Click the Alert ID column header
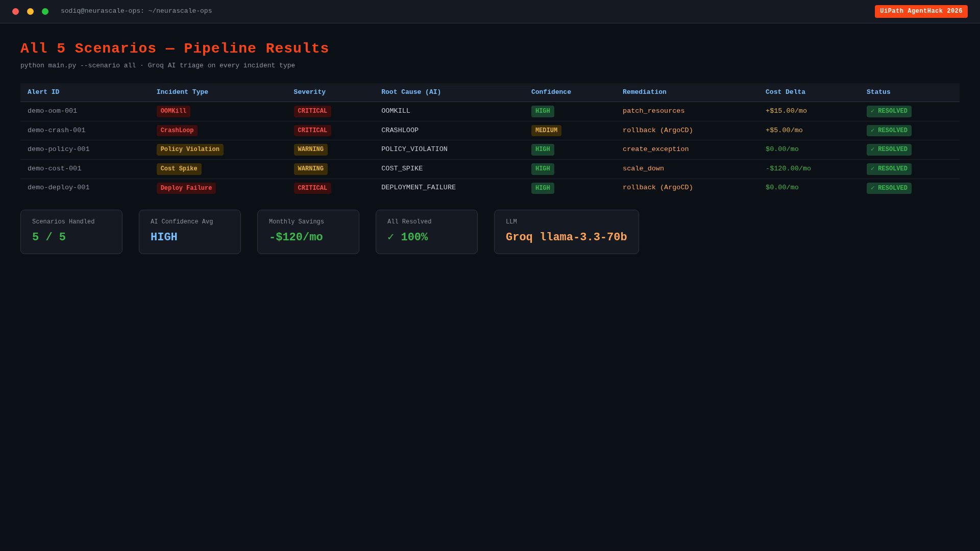 coord(43,92)
